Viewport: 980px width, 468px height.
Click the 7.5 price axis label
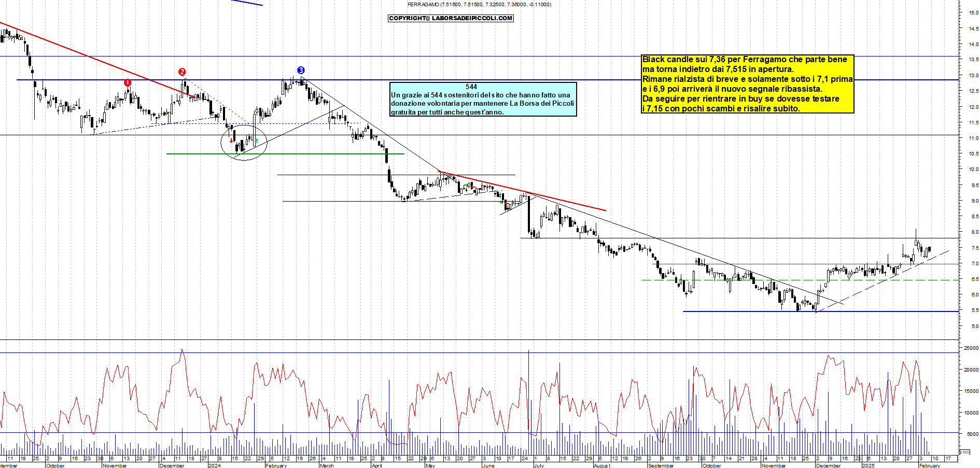pyautogui.click(x=975, y=248)
